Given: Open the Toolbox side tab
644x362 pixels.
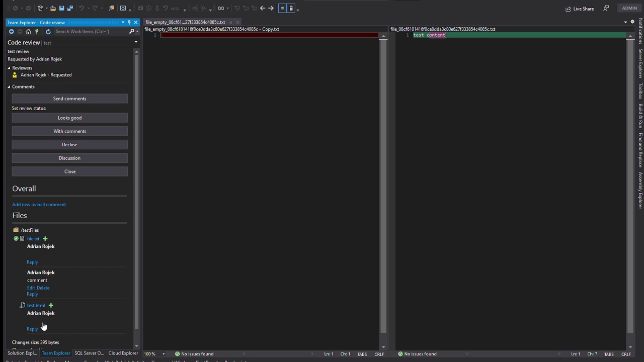Looking at the screenshot, I should (640, 91).
